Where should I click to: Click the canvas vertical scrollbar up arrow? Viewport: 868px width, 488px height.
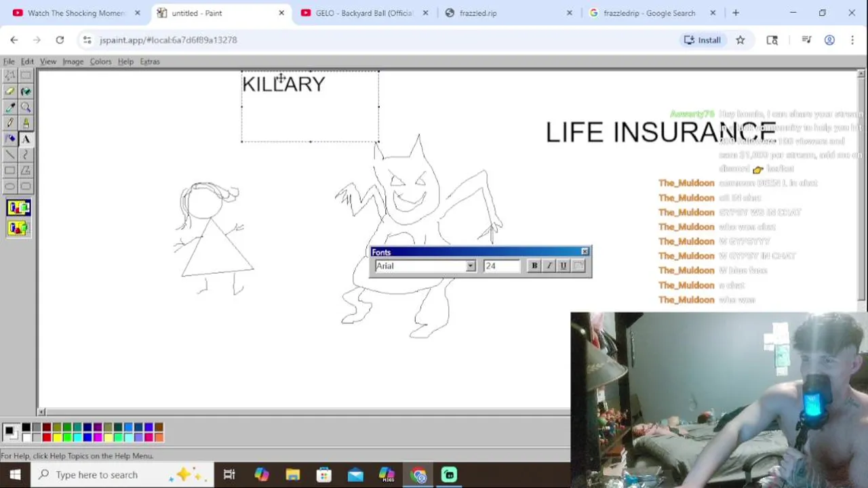click(x=862, y=73)
